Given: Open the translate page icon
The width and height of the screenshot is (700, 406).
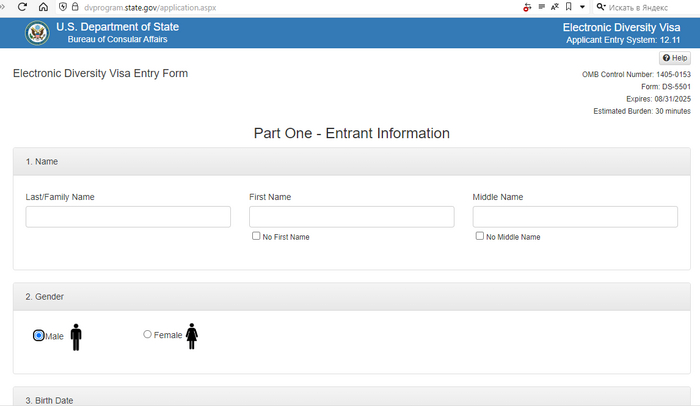Looking at the screenshot, I should tap(554, 7).
